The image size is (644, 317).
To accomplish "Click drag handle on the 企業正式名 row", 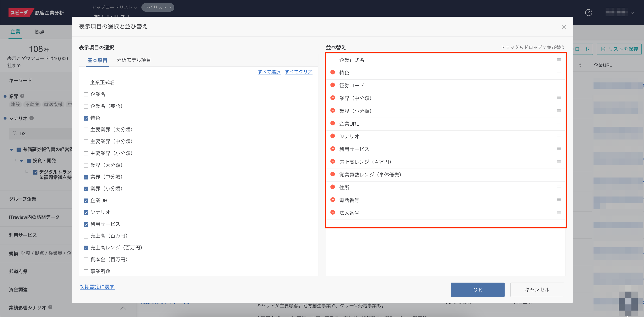I will [x=559, y=60].
